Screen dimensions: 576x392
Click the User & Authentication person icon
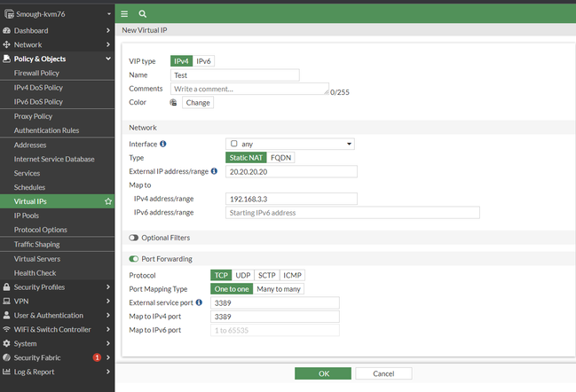[x=6, y=316]
